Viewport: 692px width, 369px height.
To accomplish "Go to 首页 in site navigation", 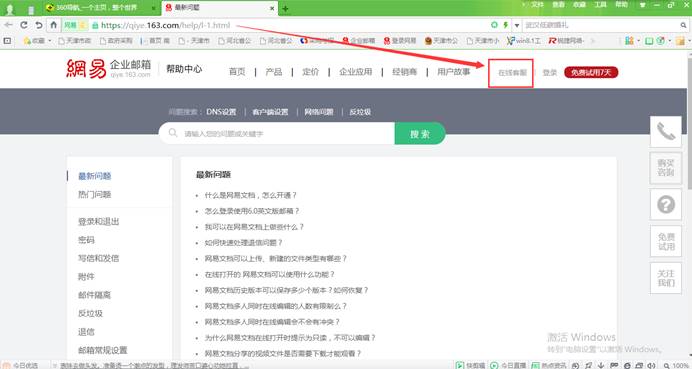I will (237, 72).
